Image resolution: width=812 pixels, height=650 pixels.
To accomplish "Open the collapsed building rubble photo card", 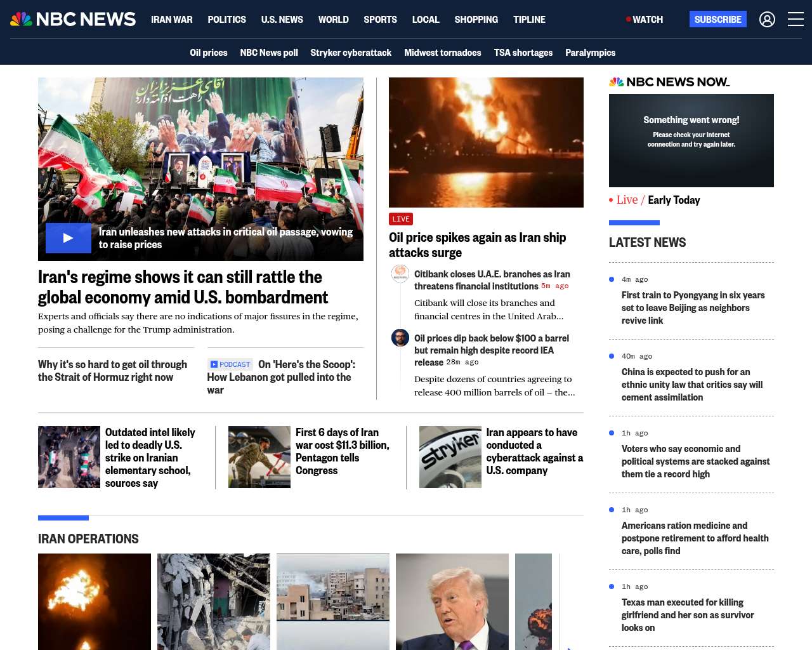I will 214,602.
